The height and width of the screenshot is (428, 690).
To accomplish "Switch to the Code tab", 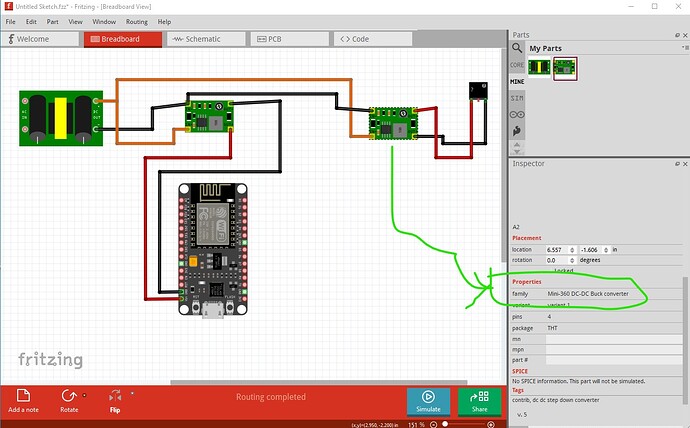I will (x=373, y=39).
